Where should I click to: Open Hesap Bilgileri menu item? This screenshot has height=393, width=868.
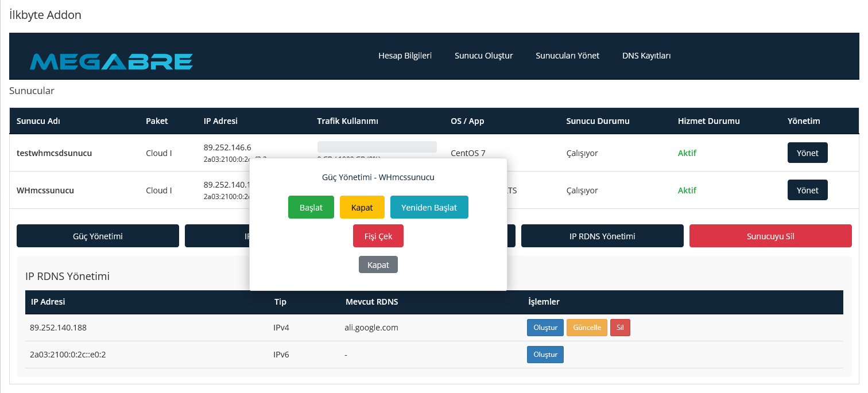point(405,56)
